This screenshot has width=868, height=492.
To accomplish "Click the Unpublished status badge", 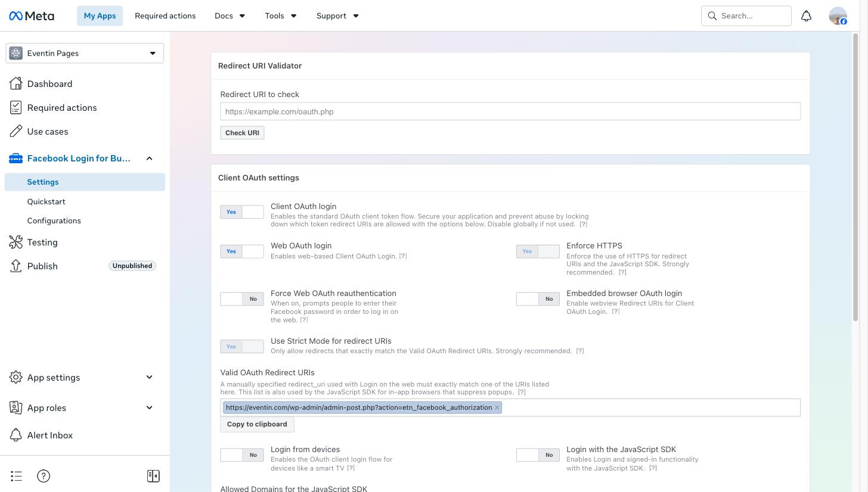I will pyautogui.click(x=132, y=266).
